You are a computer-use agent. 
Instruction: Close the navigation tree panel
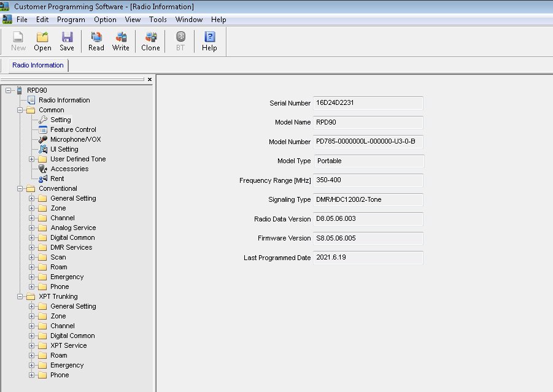click(150, 79)
